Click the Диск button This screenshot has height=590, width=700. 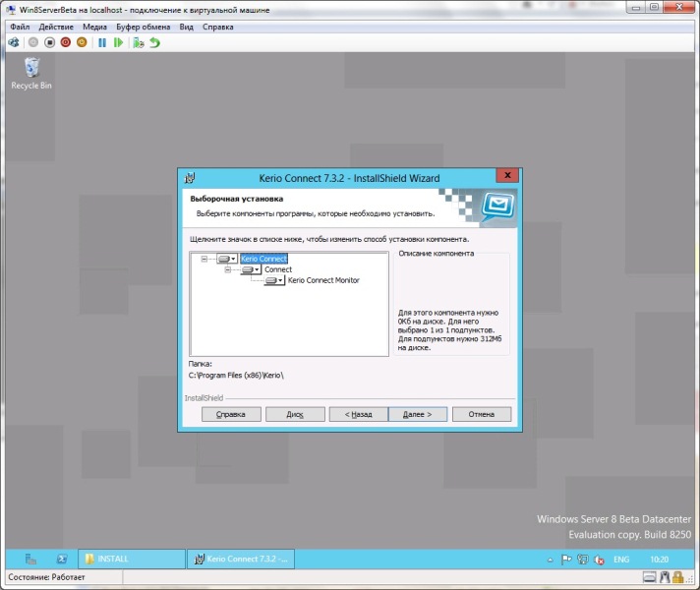coord(295,414)
